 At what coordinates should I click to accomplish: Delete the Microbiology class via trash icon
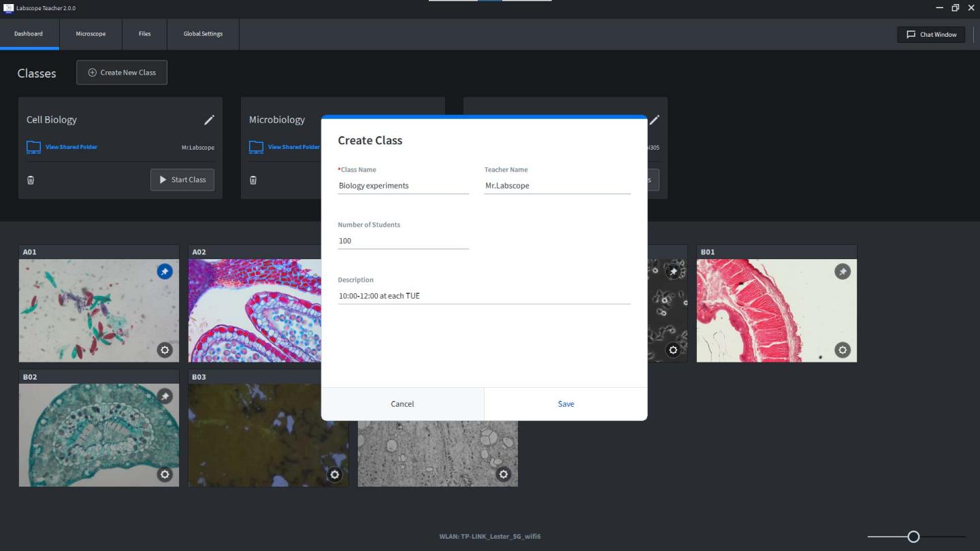click(x=252, y=179)
